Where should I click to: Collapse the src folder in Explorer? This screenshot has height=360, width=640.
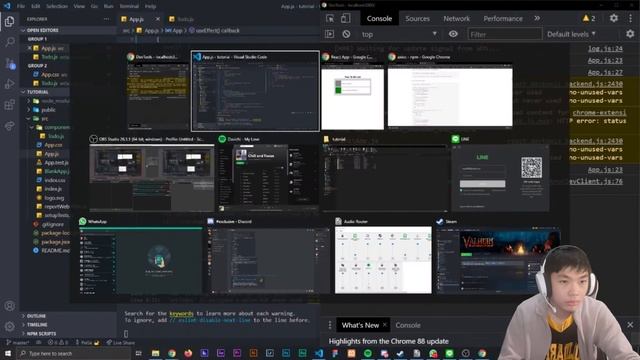coord(44,119)
